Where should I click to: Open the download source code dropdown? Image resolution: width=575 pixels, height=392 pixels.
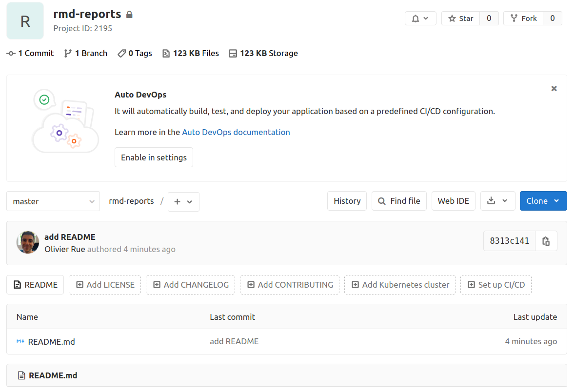point(497,201)
